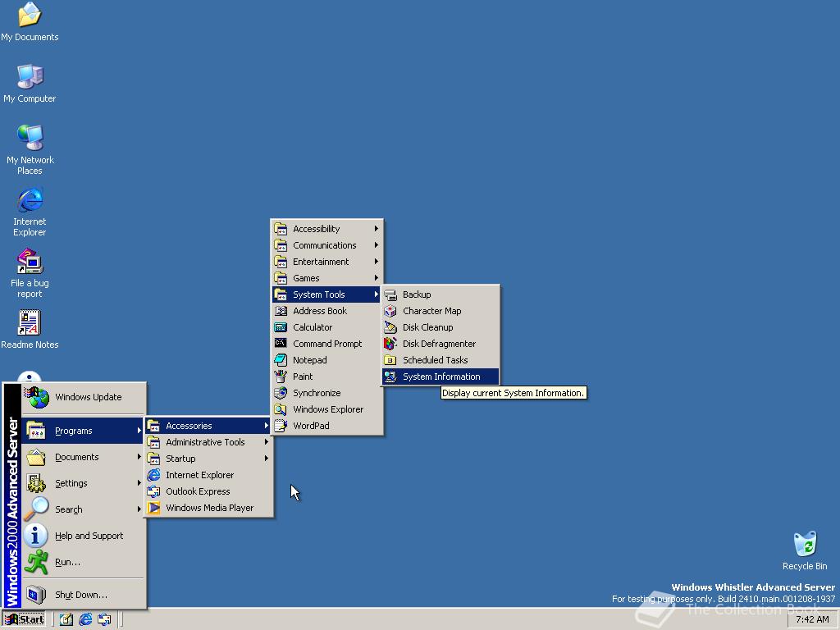Open File a bug report shortcut
This screenshot has height=630, width=840.
coord(30,273)
